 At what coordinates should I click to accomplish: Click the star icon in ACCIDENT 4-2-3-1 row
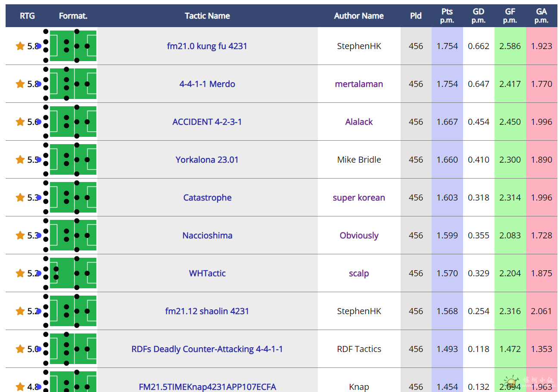20,122
